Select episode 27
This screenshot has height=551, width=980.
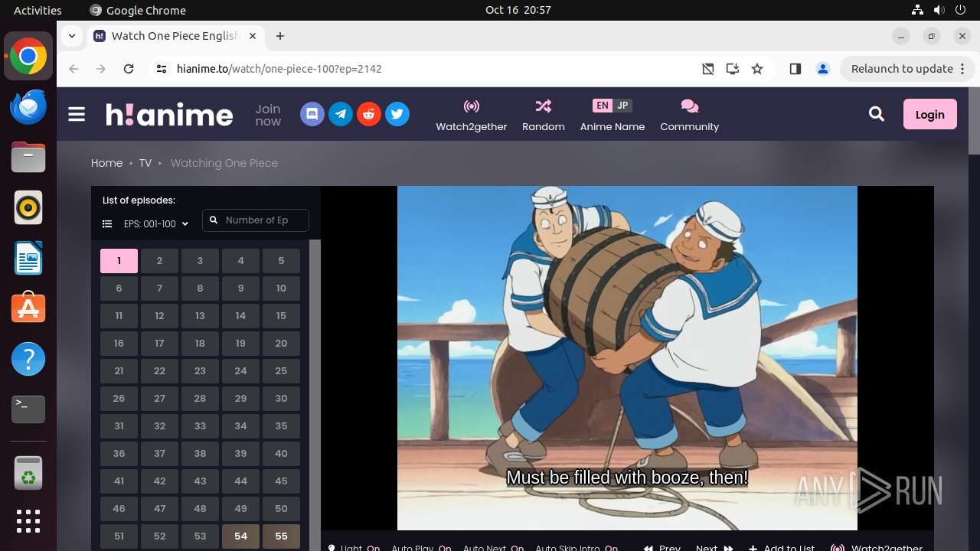click(x=159, y=399)
